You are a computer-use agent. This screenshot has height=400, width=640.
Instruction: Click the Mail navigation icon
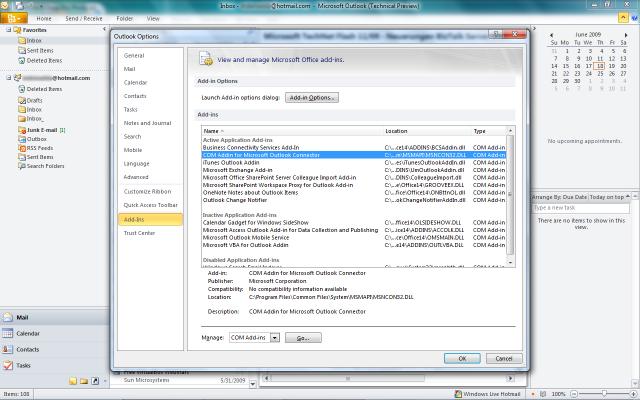tap(7, 317)
